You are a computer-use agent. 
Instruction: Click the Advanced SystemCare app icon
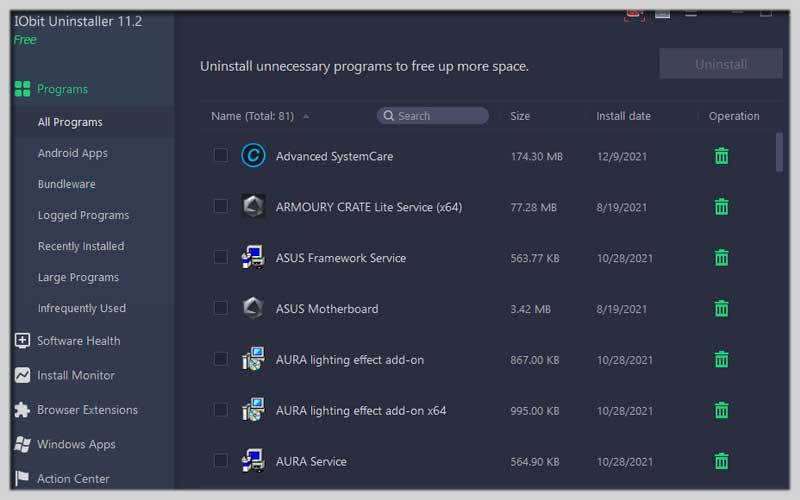coord(253,155)
